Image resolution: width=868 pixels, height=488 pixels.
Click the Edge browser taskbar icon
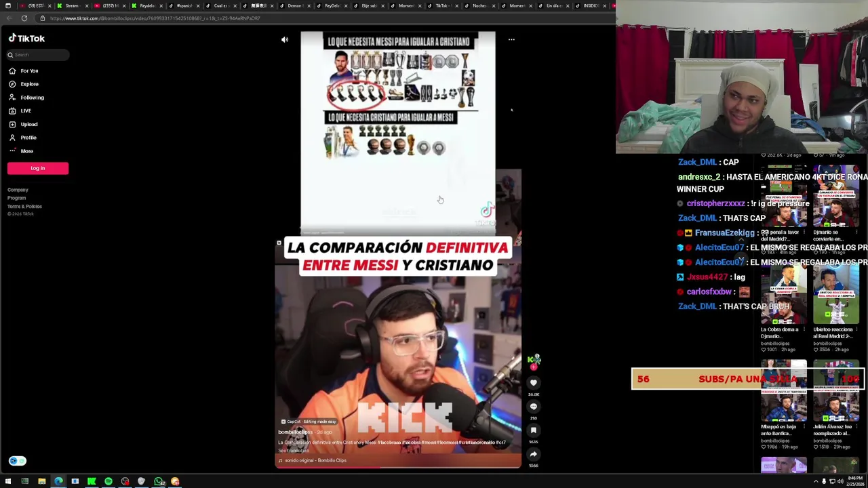58,481
